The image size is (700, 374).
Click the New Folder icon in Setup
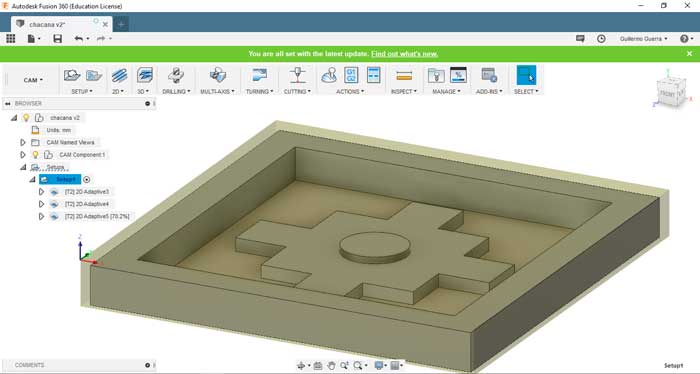click(x=94, y=75)
